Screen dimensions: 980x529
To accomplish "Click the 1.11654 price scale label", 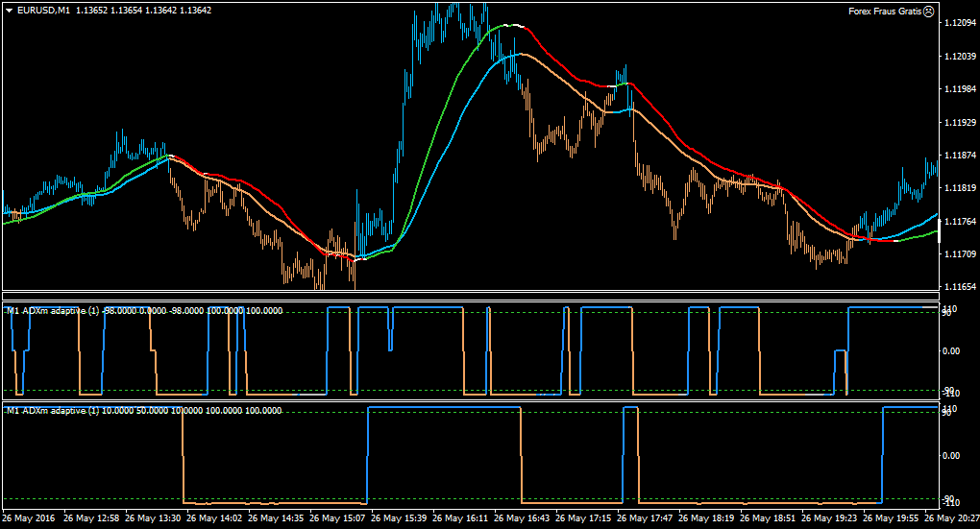I will 961,287.
